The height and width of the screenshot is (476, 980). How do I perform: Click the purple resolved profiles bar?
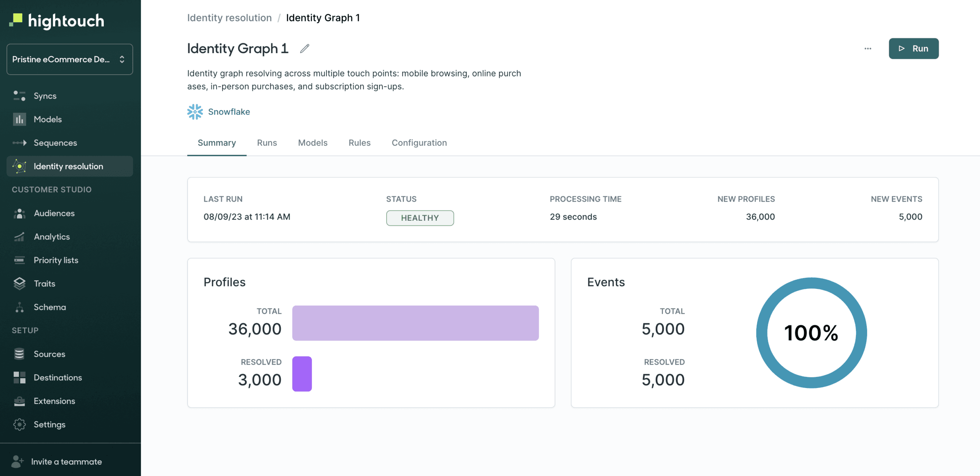pyautogui.click(x=302, y=374)
